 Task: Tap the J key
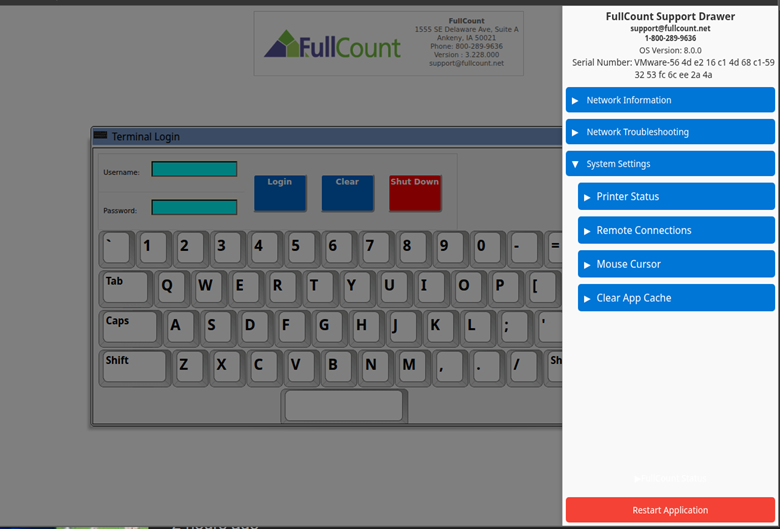[403, 328]
